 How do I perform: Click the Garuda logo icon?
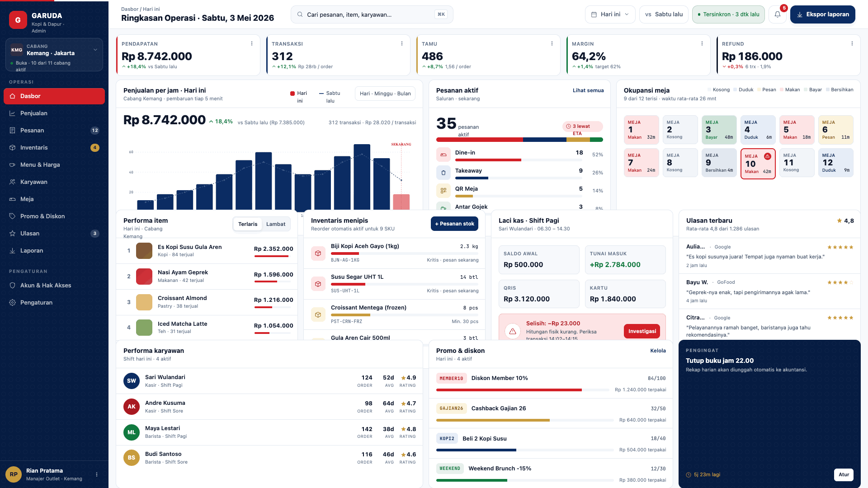click(18, 20)
